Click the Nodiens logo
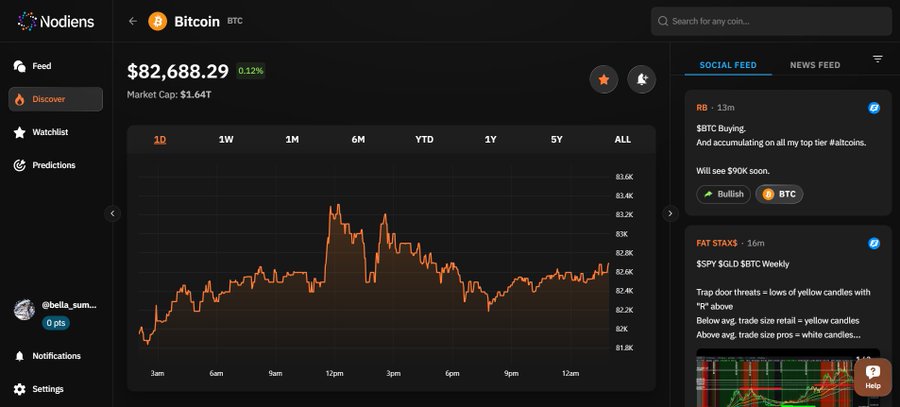The height and width of the screenshot is (407, 900). click(56, 21)
